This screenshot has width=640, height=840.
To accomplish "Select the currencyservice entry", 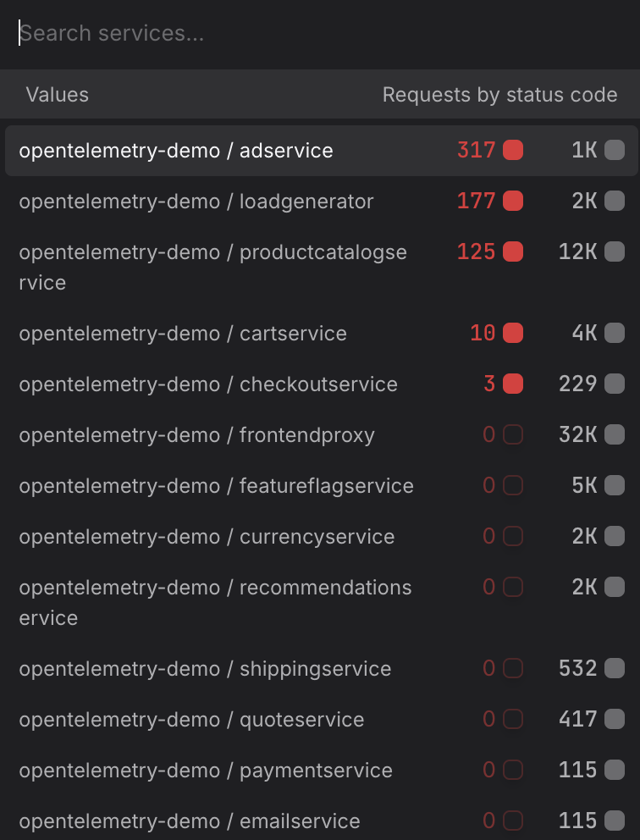I will tap(207, 537).
